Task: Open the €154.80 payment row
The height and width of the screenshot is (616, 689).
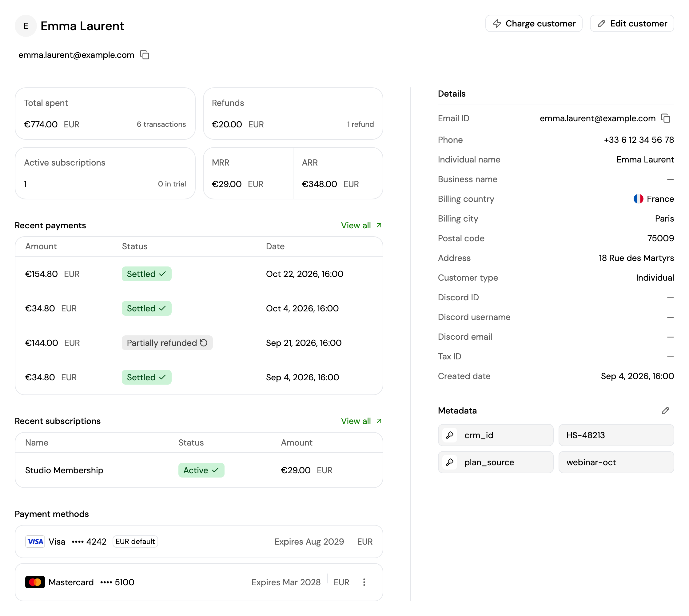Action: click(199, 274)
